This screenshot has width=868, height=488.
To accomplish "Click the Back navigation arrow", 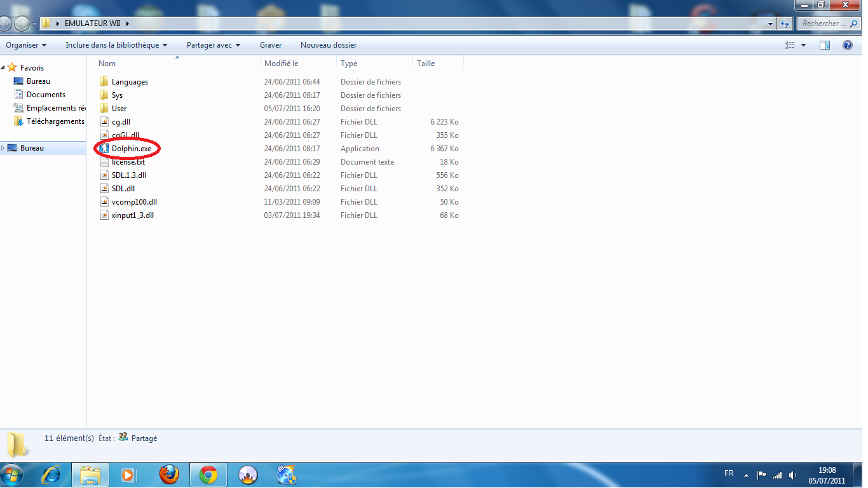I will pyautogui.click(x=5, y=24).
